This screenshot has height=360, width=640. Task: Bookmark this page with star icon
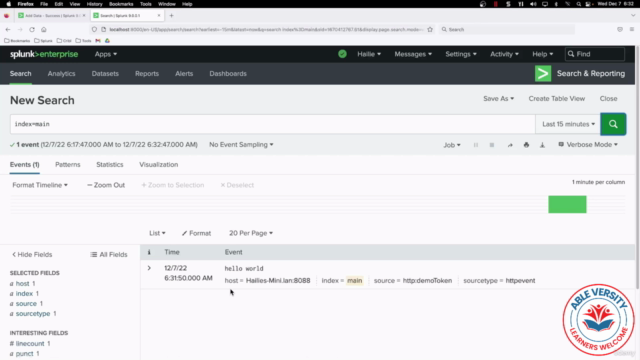click(x=430, y=29)
